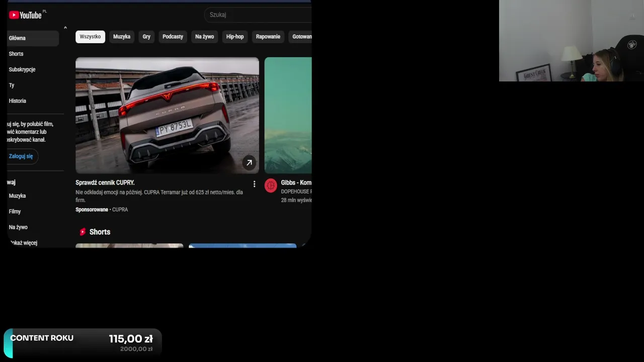Click the Sponsorowane · CUPRA label
This screenshot has width=644, height=362.
click(x=102, y=210)
